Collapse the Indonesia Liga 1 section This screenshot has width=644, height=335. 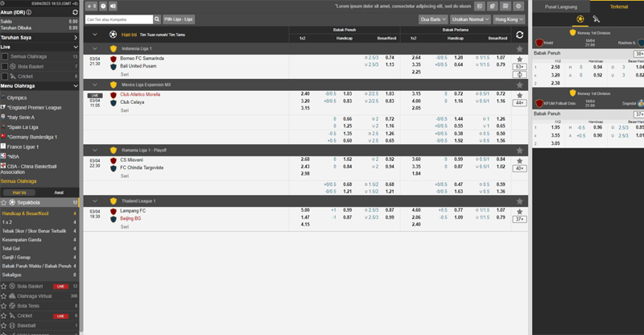[x=94, y=48]
